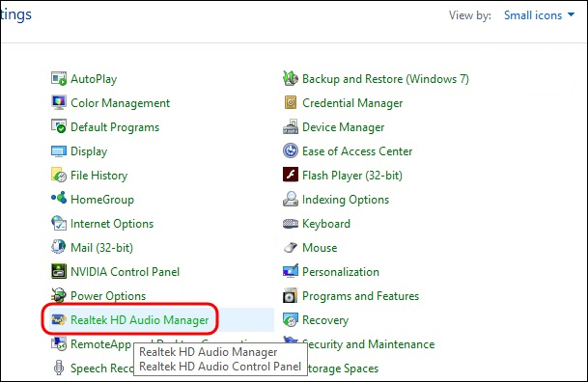Open the Realtek HD Audio Manager icon

point(59,320)
